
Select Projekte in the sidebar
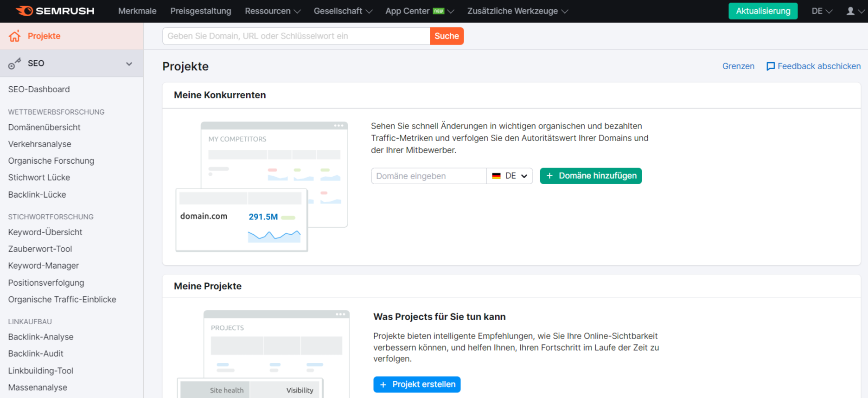pyautogui.click(x=72, y=36)
